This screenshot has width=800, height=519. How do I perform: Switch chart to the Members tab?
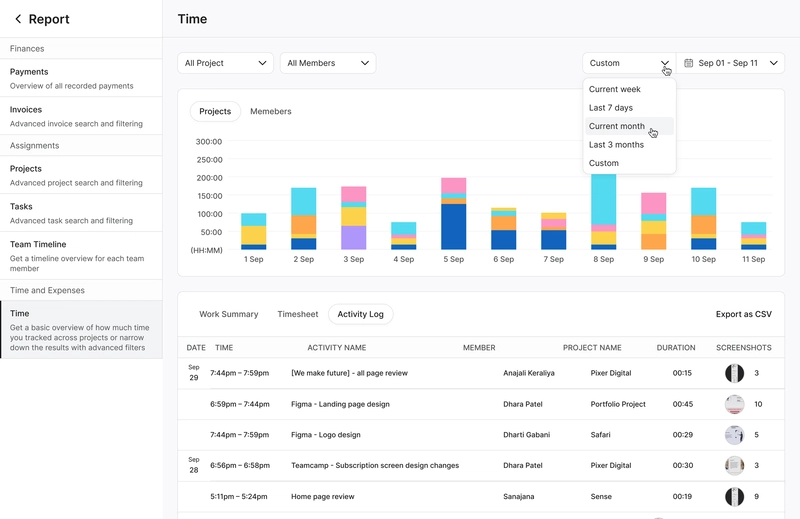click(271, 111)
